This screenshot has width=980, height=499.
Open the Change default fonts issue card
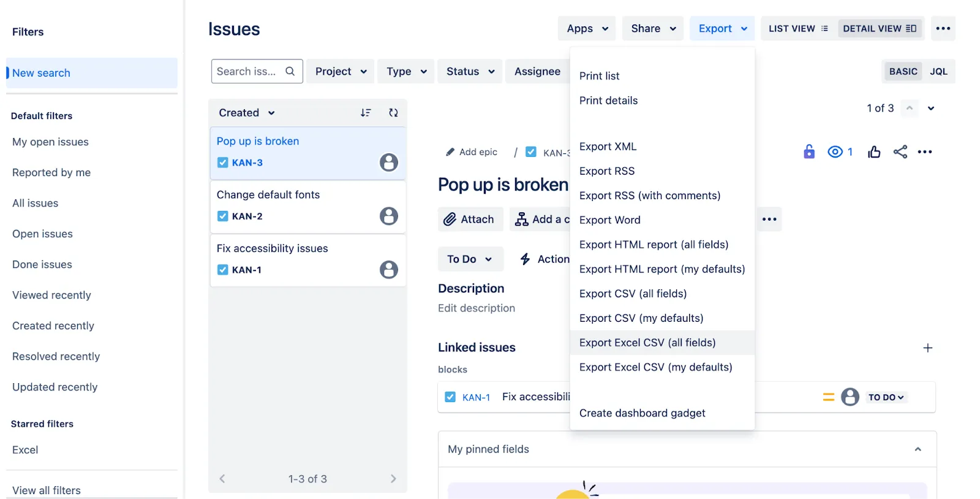308,207
